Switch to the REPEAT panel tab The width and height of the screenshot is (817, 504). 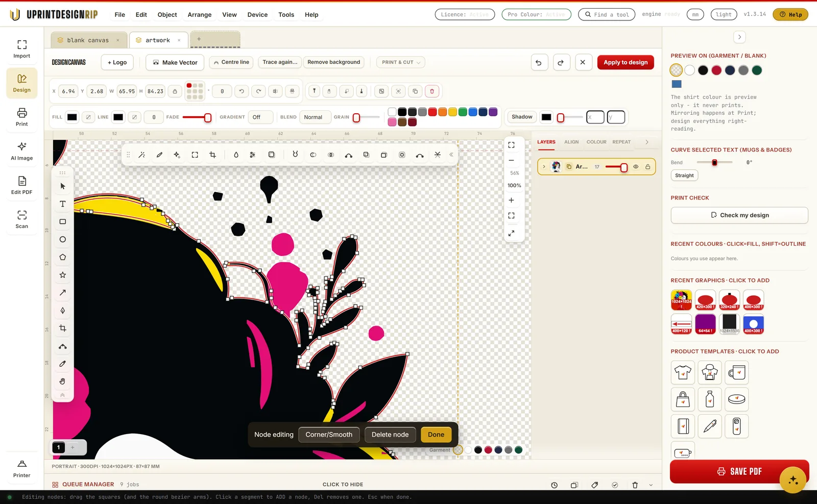pyautogui.click(x=621, y=142)
